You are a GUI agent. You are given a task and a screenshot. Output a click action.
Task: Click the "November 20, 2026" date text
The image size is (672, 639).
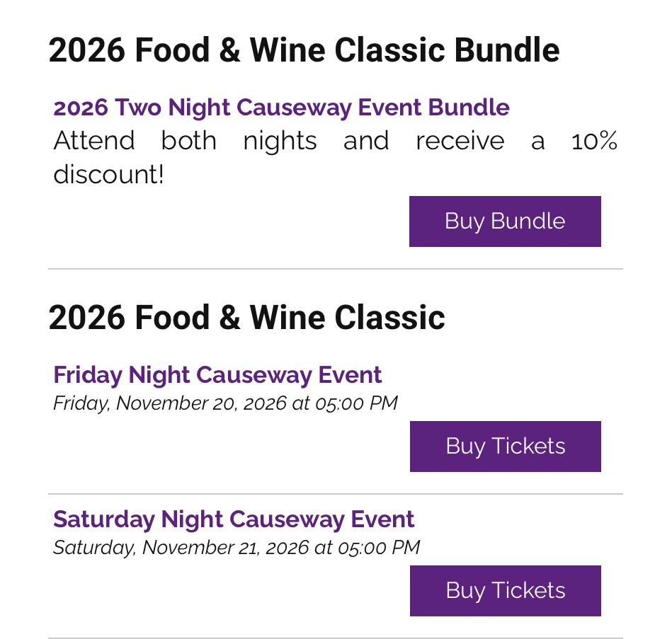coord(201,403)
